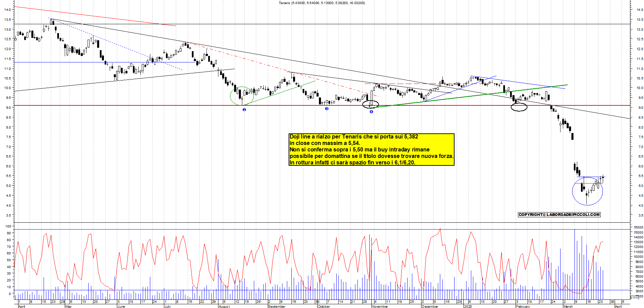
Task: Click the 'February' month label
Action: pos(523,306)
